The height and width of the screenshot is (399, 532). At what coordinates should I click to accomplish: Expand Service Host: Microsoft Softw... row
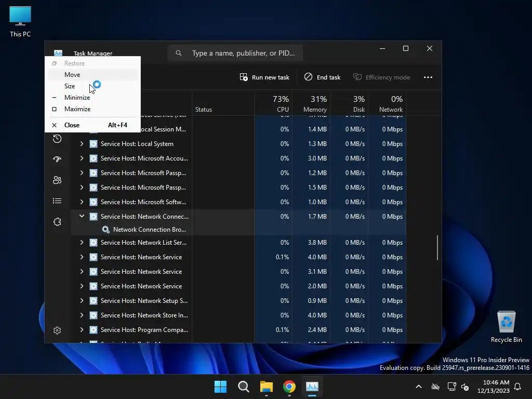[82, 202]
